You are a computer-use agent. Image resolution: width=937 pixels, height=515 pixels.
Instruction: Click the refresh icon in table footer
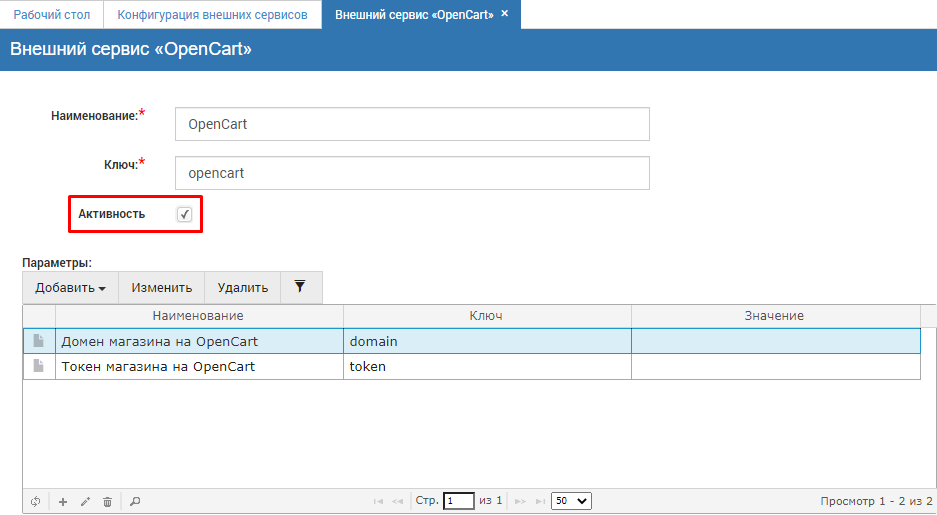[35, 501]
